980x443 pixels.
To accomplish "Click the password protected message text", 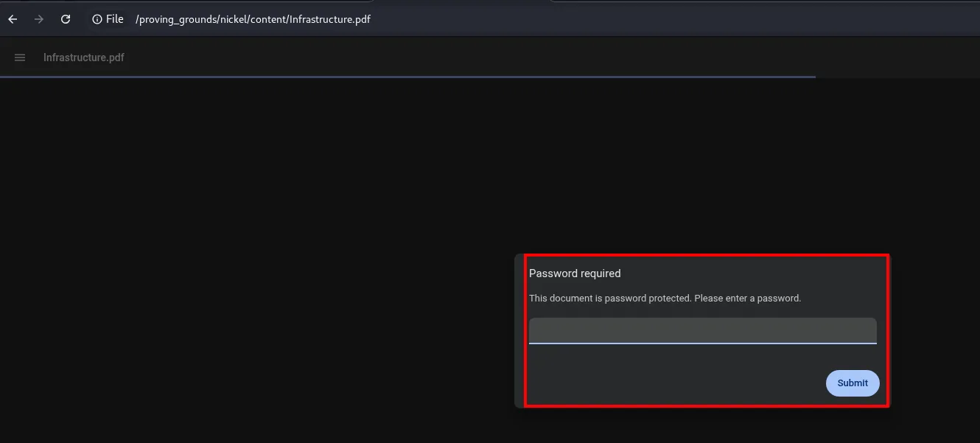I will click(665, 299).
